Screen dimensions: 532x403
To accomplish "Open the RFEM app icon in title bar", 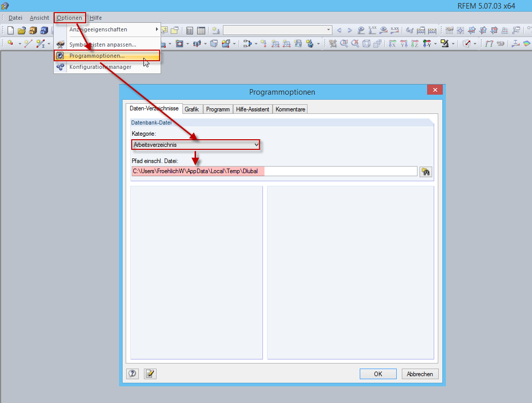I will coord(5,6).
